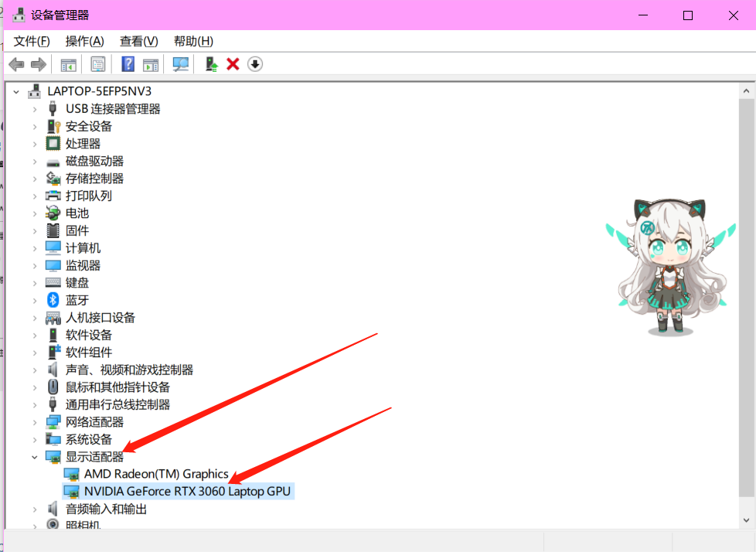Expand the 磁盘驱动器 node chevron
Screen dimensions: 756x552
(x=35, y=162)
